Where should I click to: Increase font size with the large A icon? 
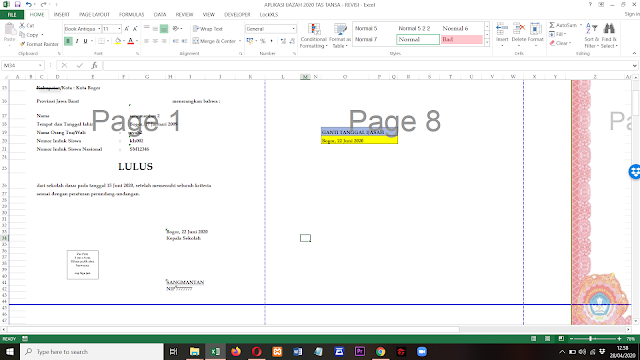pos(127,29)
